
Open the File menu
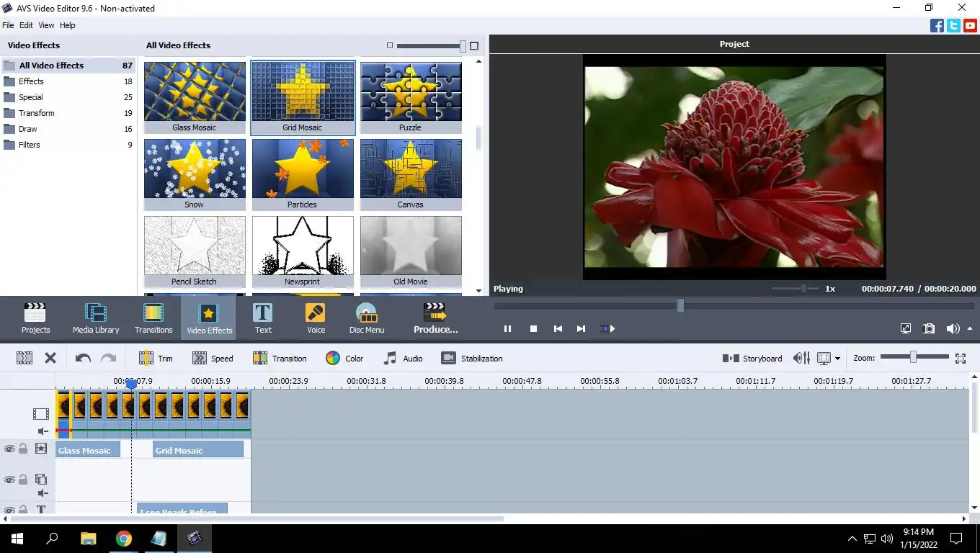point(8,25)
